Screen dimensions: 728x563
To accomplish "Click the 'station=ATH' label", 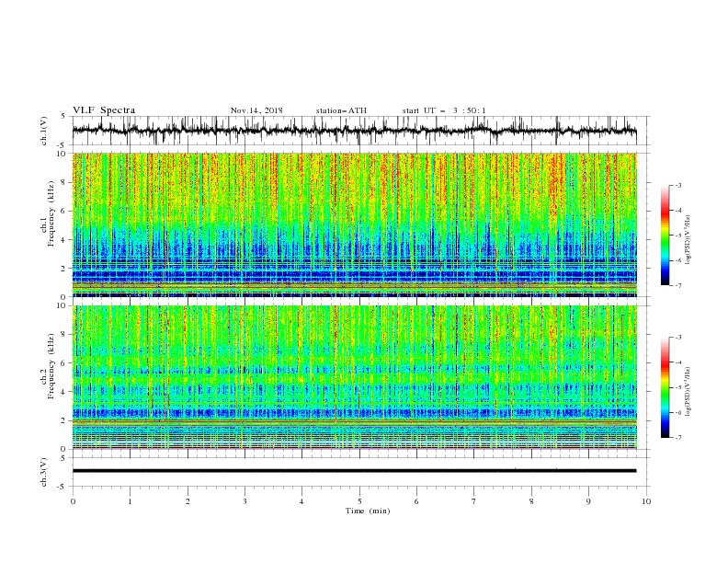I will 341,110.
